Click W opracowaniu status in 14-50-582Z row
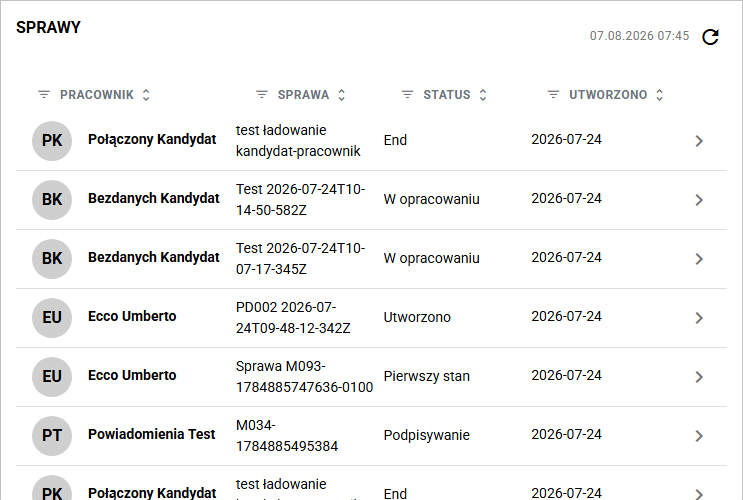The width and height of the screenshot is (743, 500). click(x=432, y=200)
